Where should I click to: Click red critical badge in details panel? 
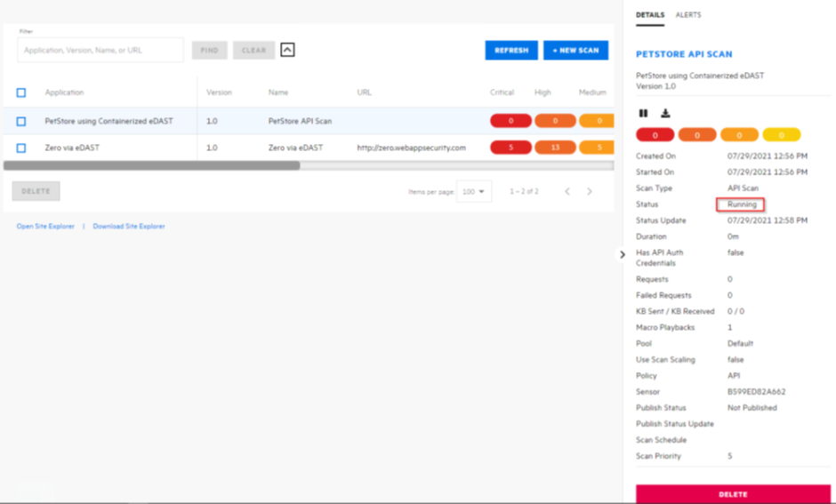tap(655, 135)
